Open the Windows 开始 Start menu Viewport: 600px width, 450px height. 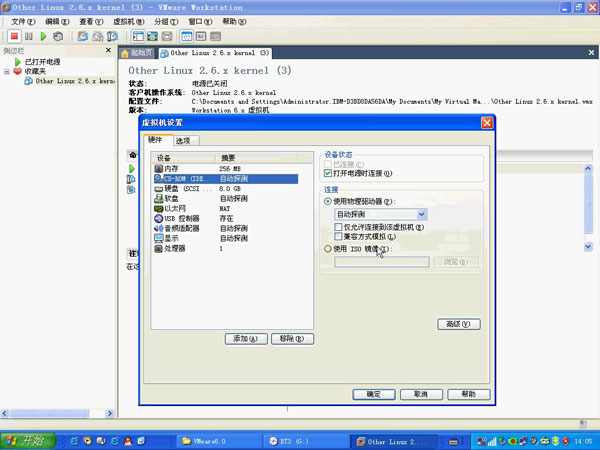(25, 440)
